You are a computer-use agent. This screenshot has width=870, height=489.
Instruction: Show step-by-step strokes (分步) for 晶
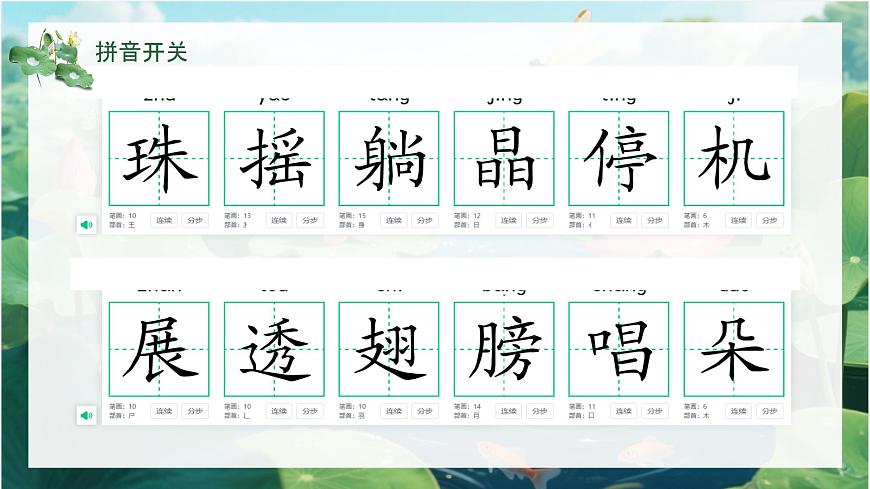coord(540,220)
